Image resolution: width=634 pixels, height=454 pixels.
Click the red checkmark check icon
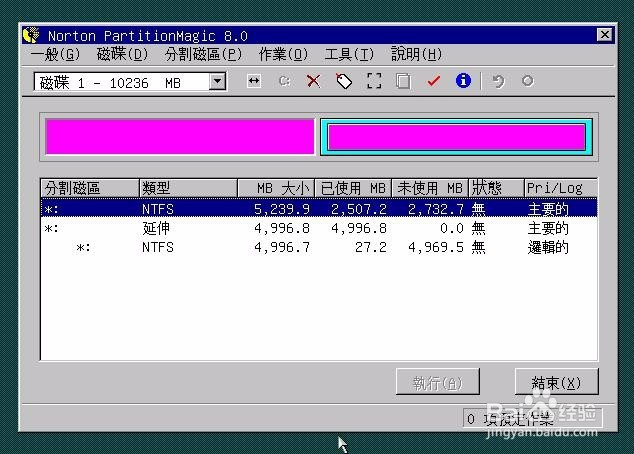[433, 81]
